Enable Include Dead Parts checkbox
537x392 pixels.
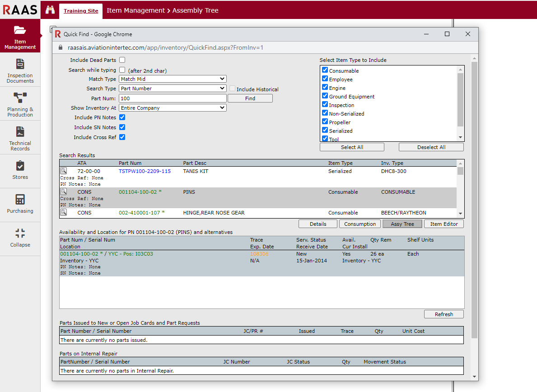pos(122,60)
